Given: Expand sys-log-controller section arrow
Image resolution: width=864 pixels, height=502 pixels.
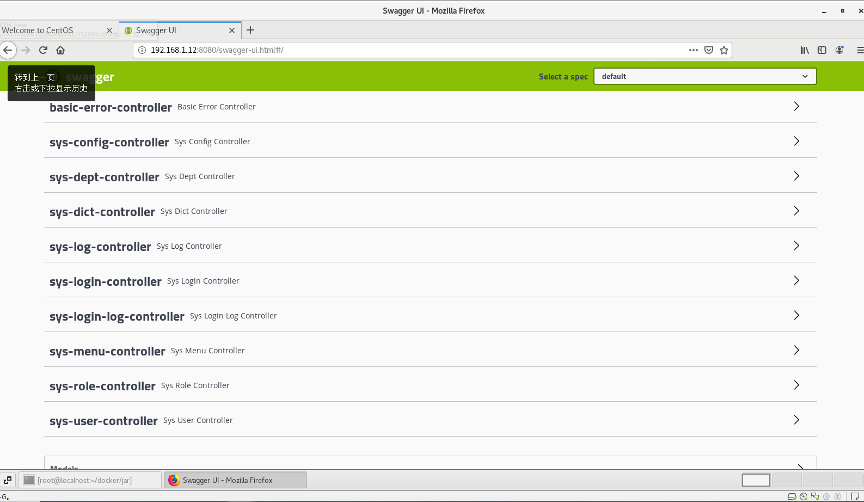Looking at the screenshot, I should click(796, 246).
